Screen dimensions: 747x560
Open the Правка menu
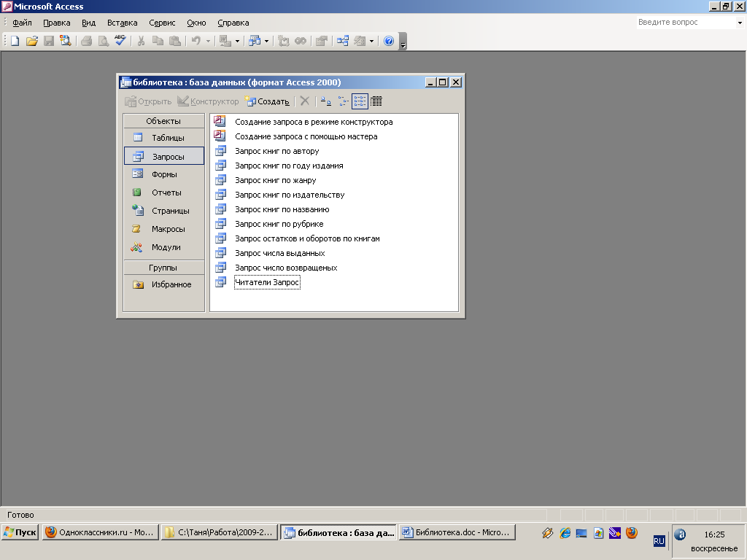pyautogui.click(x=57, y=23)
